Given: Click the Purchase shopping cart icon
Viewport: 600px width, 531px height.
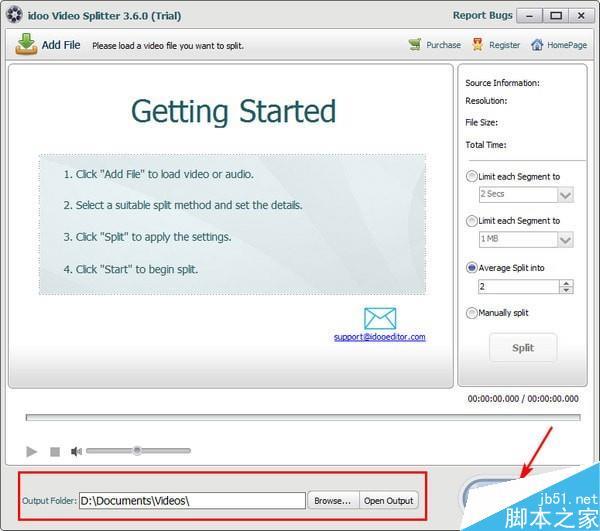Looking at the screenshot, I should point(415,45).
